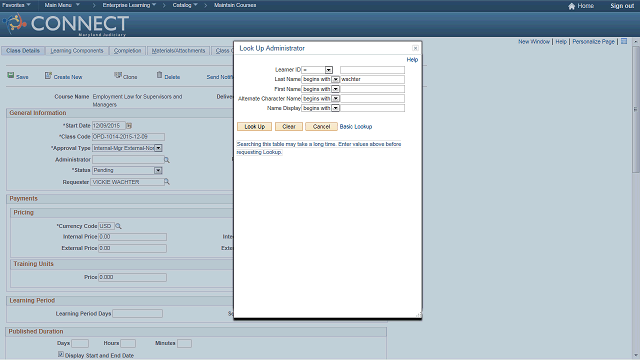Click the CONNECT logo
640x360 pixels.
[66, 24]
